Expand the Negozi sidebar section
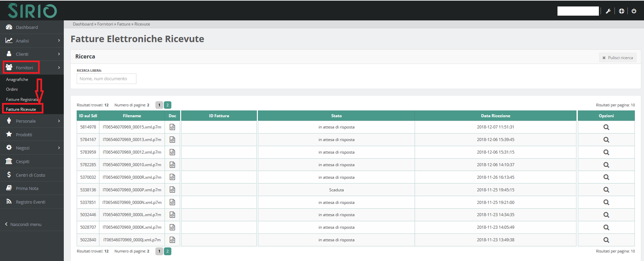The width and height of the screenshot is (644, 261). click(32, 148)
